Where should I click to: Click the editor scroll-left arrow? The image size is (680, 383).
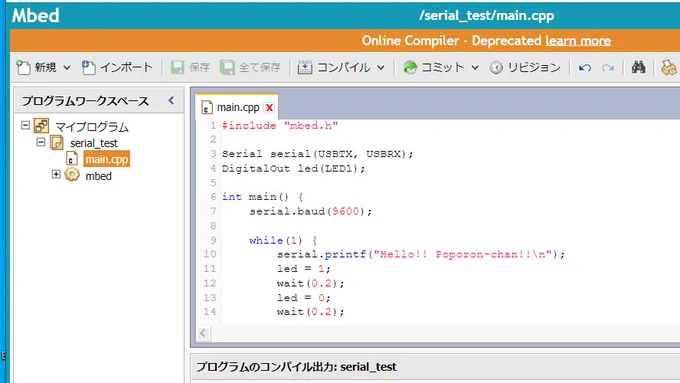point(203,333)
